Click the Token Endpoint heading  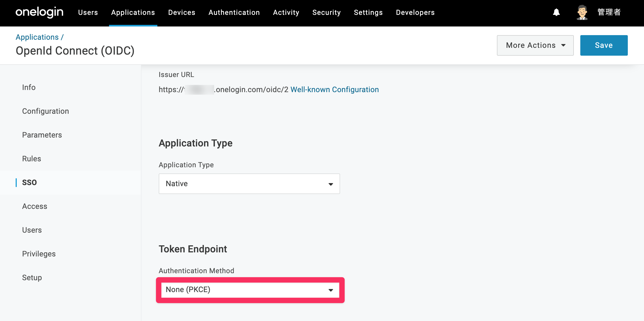193,249
